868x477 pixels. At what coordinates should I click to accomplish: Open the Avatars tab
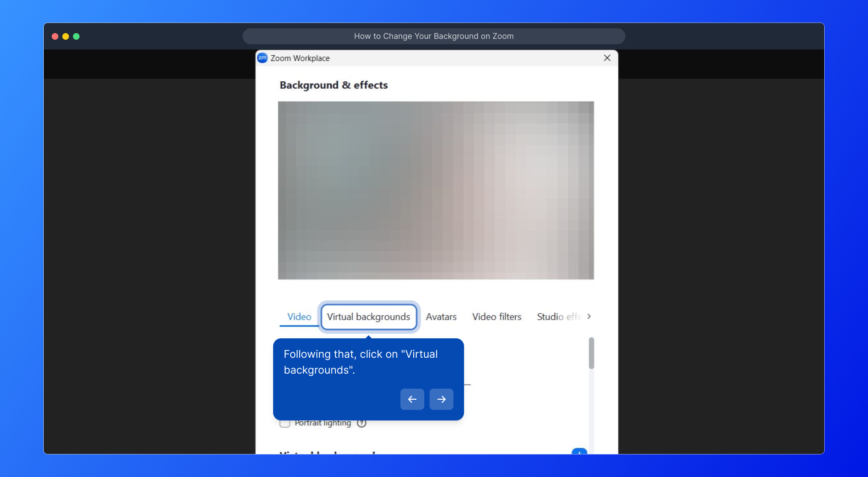441,317
